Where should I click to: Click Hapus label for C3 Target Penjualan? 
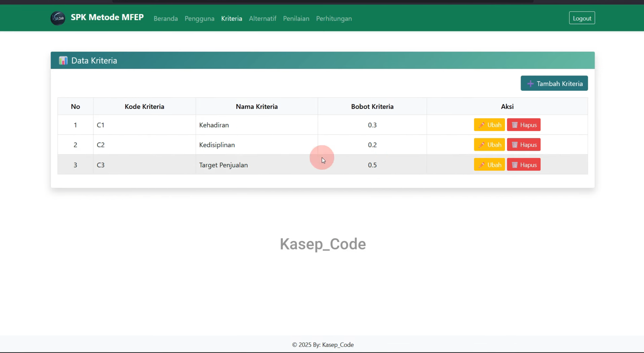click(x=528, y=165)
